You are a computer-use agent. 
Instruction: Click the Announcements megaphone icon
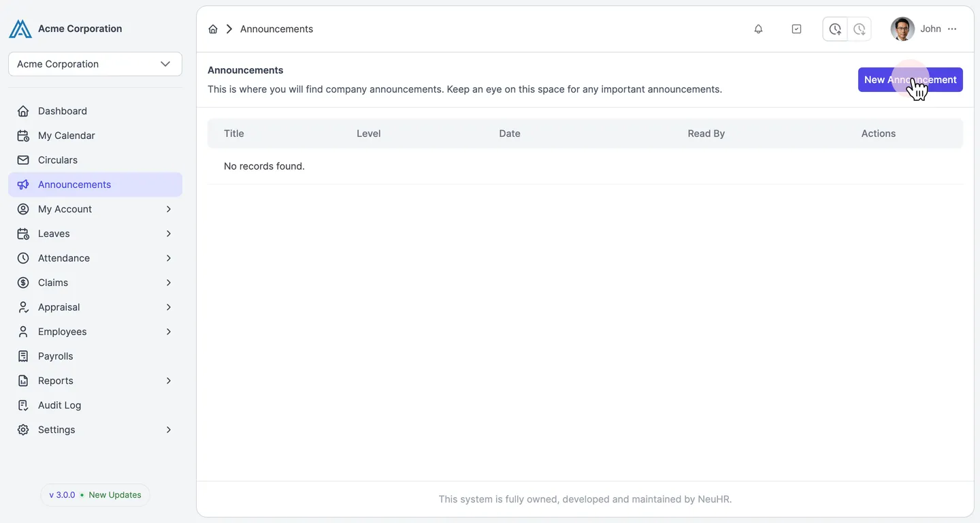(23, 185)
